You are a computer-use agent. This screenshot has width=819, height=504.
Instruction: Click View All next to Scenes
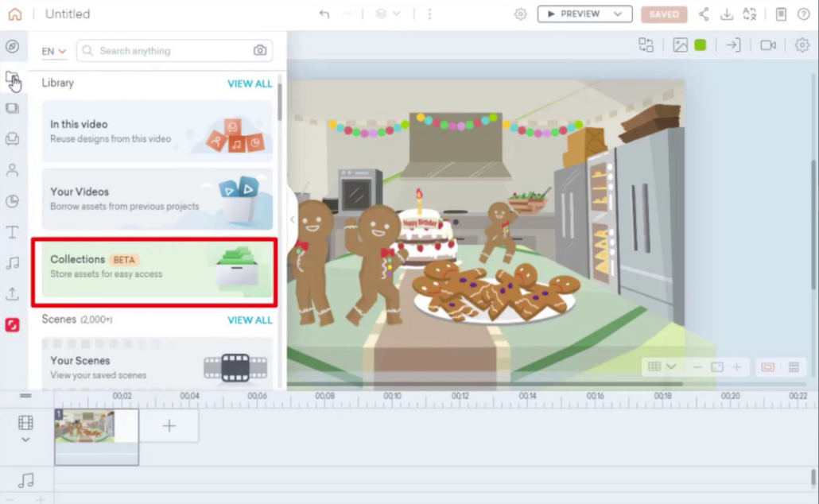250,320
